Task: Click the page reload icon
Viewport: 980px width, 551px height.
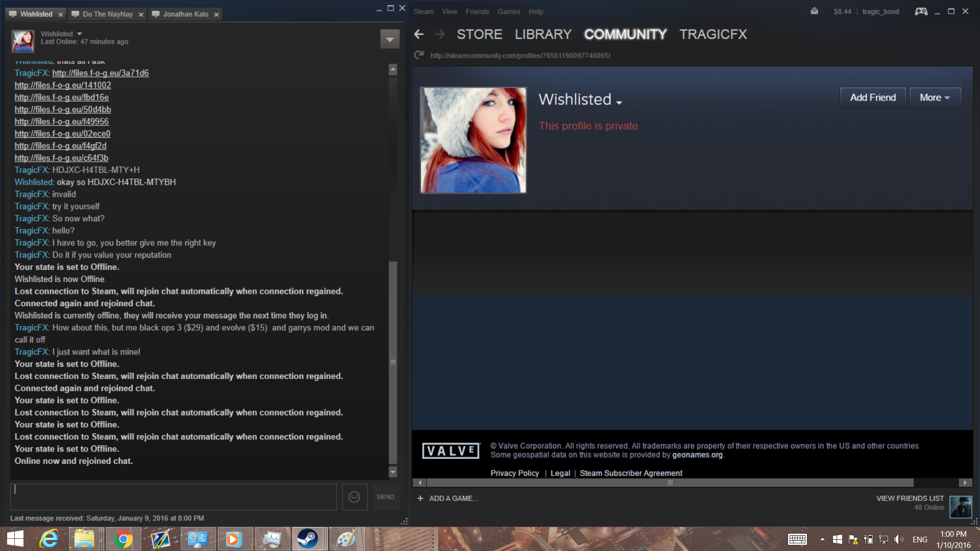Action: pyautogui.click(x=419, y=55)
